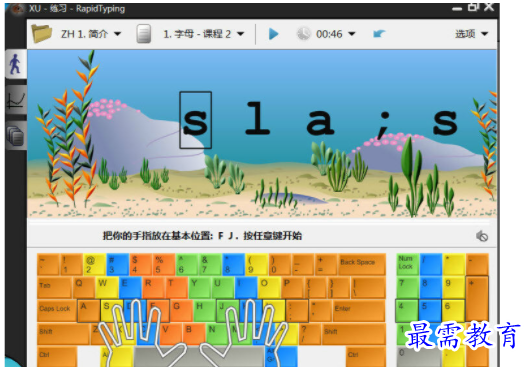Click the Q key on virtual keyboard
Image resolution: width=529 pixels, height=367 pixels.
[83, 287]
